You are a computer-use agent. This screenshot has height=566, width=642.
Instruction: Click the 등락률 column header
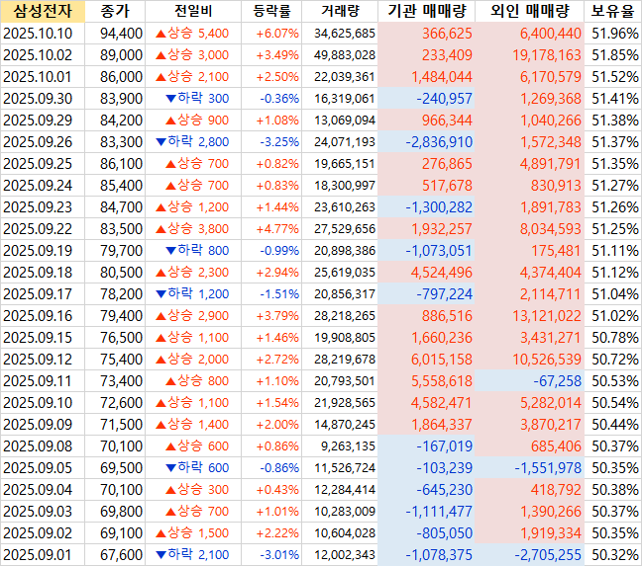271,11
